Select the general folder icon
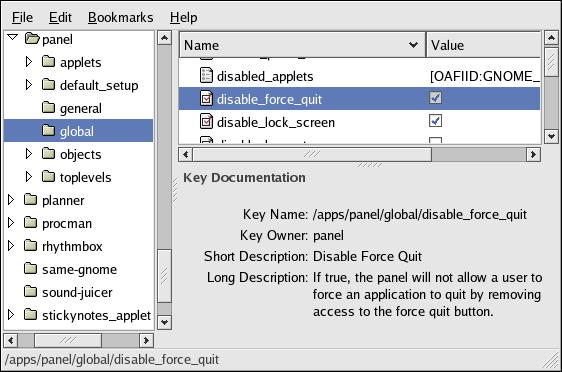562x372 pixels. [48, 108]
